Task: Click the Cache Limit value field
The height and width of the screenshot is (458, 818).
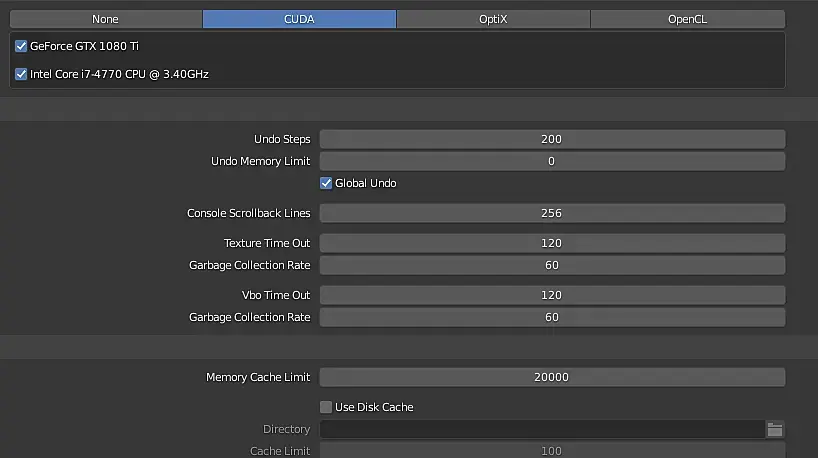Action: [551, 451]
